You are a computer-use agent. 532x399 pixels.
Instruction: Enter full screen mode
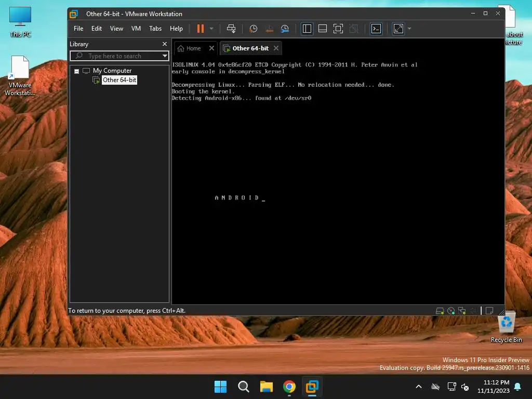pyautogui.click(x=338, y=29)
